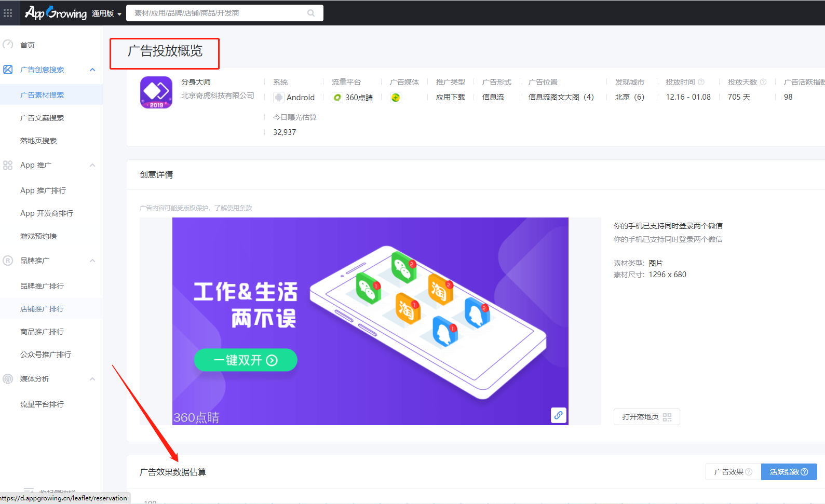Click the AppGrowing logo
The width and height of the screenshot is (825, 504).
click(56, 12)
